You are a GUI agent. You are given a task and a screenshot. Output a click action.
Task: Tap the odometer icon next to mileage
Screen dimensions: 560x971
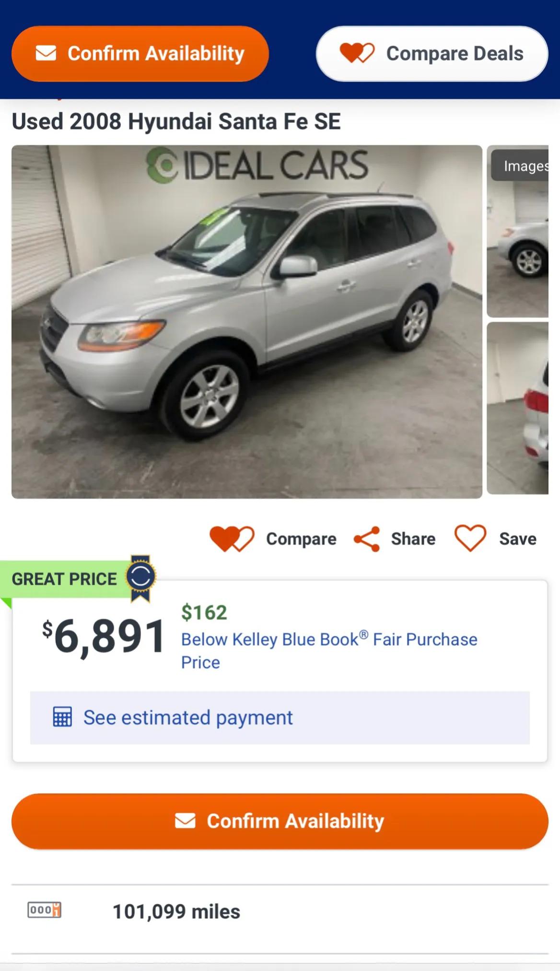44,910
